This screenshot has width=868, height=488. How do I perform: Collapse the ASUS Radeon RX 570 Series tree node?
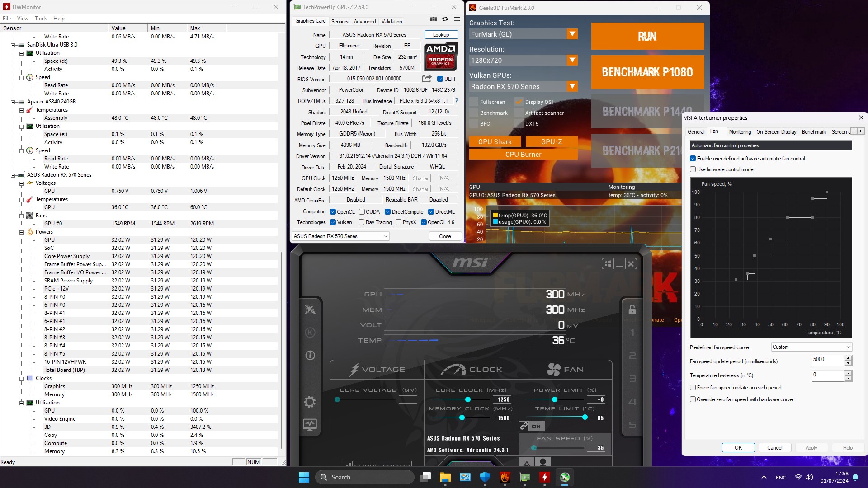13,175
